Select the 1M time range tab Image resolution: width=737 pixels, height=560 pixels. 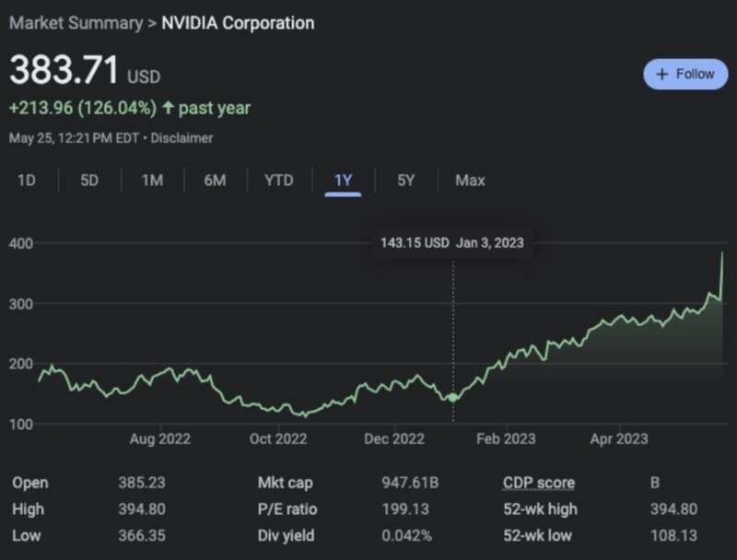click(x=152, y=181)
